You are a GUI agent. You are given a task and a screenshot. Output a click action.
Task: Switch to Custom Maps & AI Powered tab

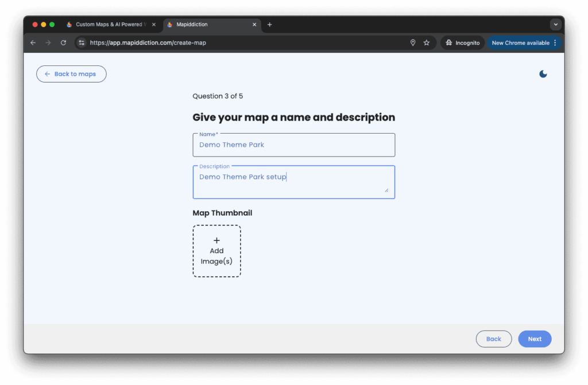(109, 25)
